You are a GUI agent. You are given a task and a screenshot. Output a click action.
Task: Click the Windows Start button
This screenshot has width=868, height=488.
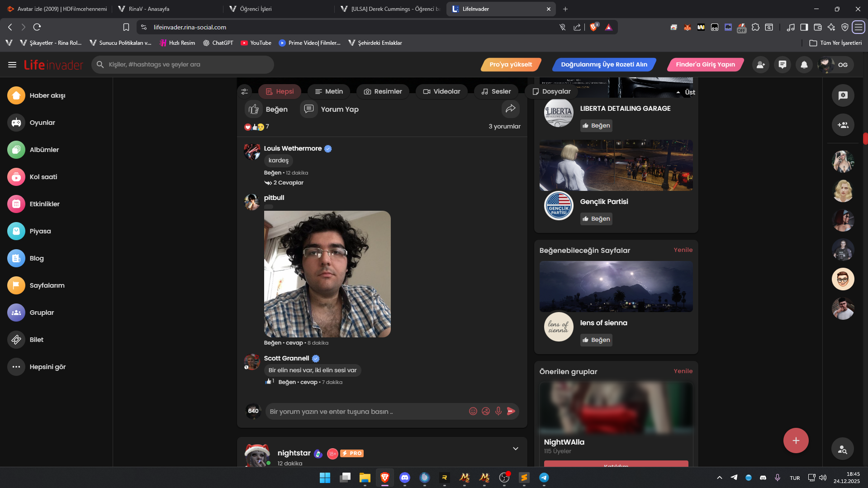(325, 478)
